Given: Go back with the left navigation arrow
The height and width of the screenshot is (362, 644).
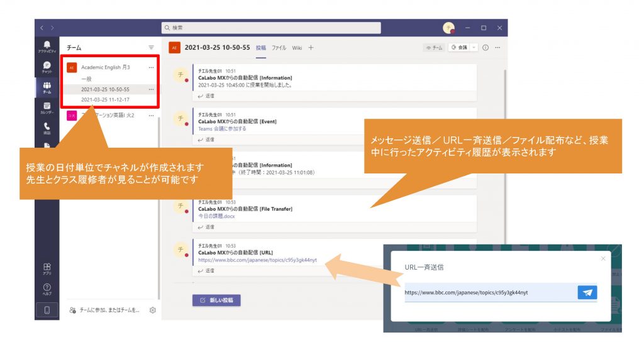Looking at the screenshot, I should (x=42, y=28).
